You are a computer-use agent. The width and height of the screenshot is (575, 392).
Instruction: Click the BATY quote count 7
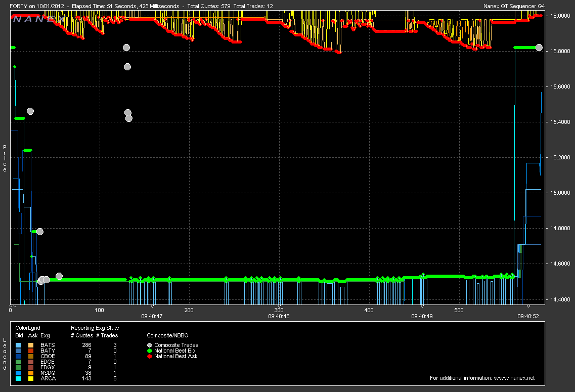point(90,351)
